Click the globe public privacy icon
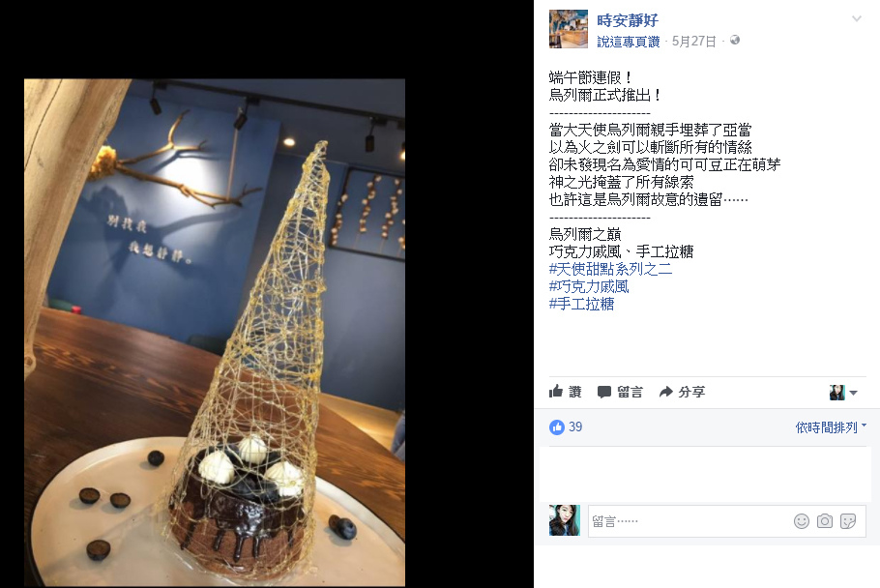880x588 pixels. tap(735, 41)
